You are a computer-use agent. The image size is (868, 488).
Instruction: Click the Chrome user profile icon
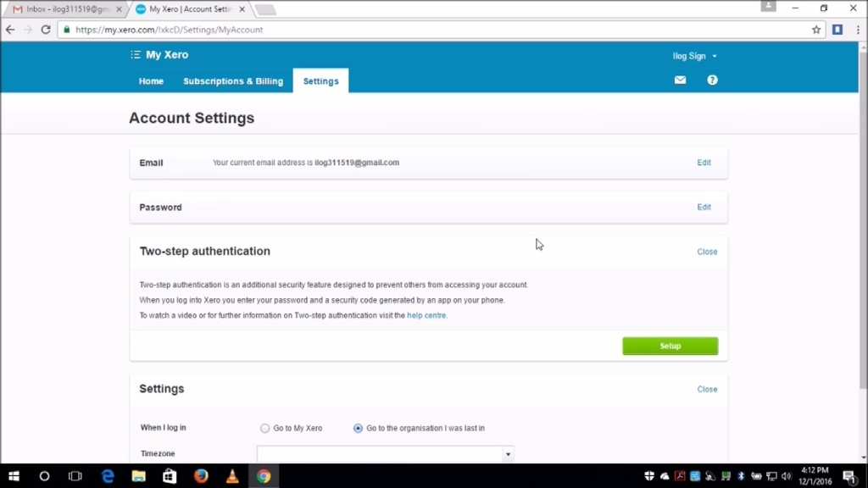[768, 6]
